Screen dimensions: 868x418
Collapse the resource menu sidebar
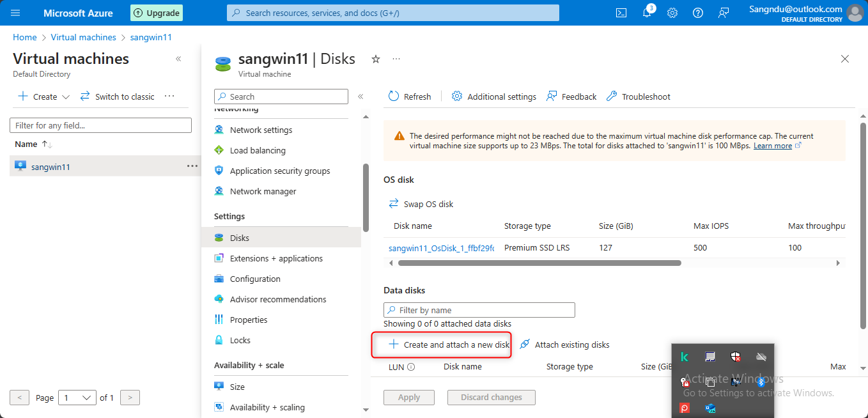click(360, 97)
